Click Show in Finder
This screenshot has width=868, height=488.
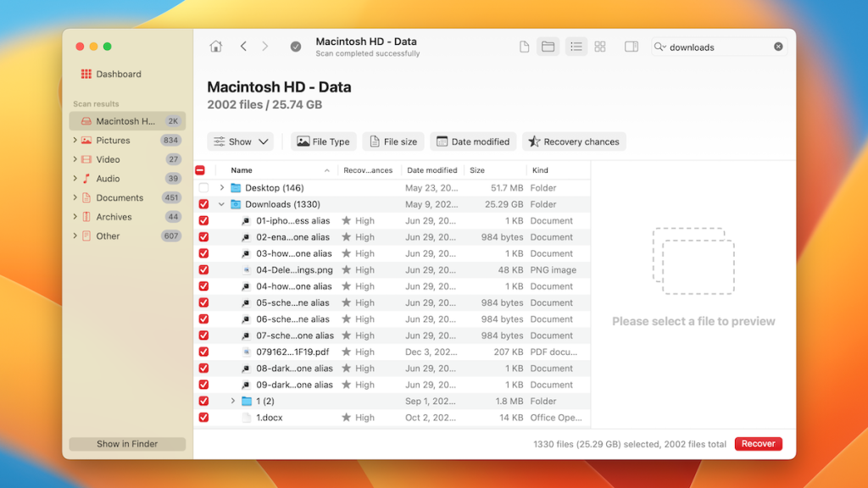click(126, 443)
